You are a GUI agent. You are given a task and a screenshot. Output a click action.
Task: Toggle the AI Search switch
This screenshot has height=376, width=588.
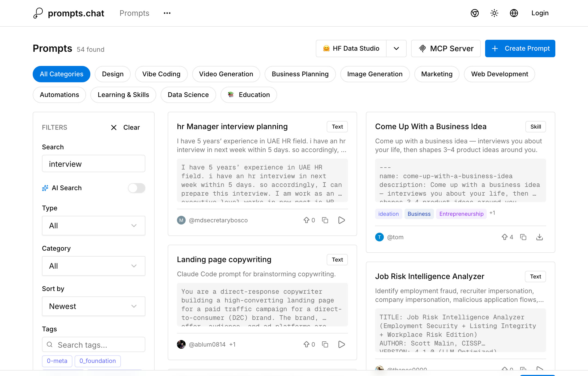pyautogui.click(x=137, y=188)
